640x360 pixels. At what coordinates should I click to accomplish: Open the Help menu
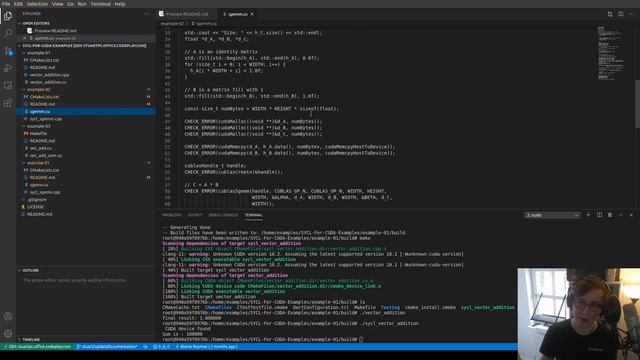tap(120, 4)
